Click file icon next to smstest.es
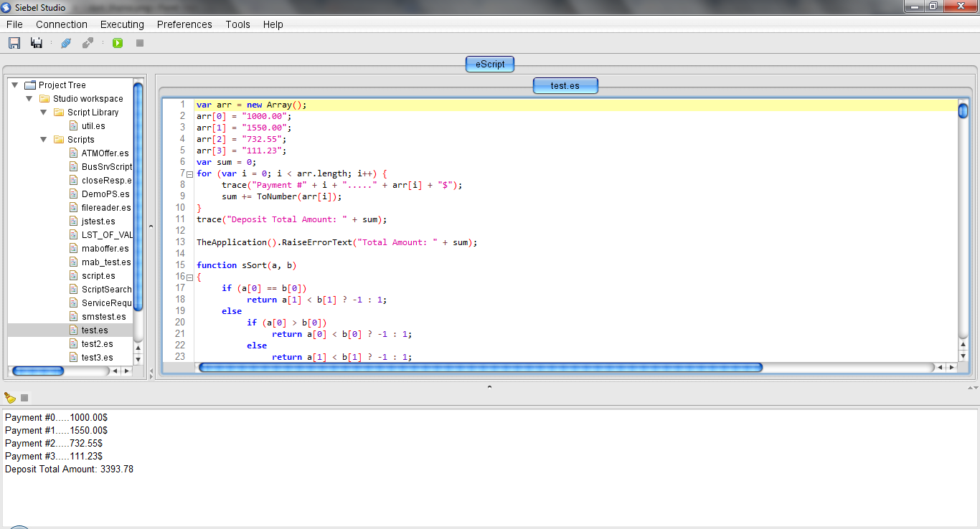Image resolution: width=980 pixels, height=529 pixels. point(74,317)
